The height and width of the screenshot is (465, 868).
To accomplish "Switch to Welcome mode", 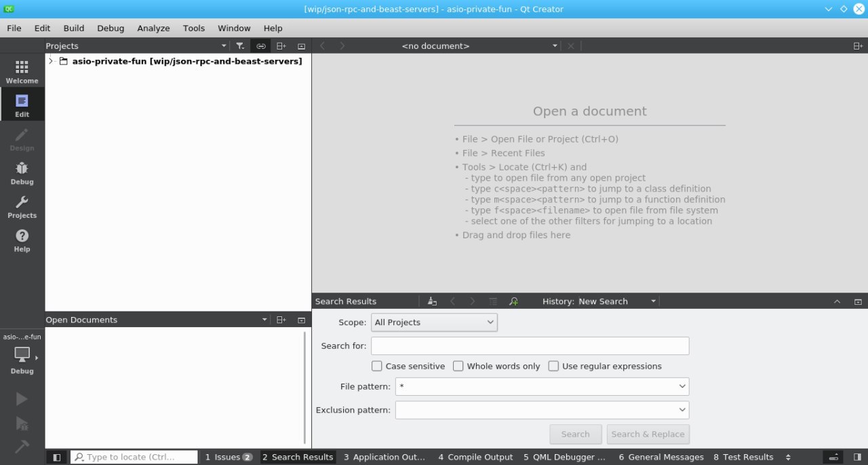I will [x=22, y=71].
